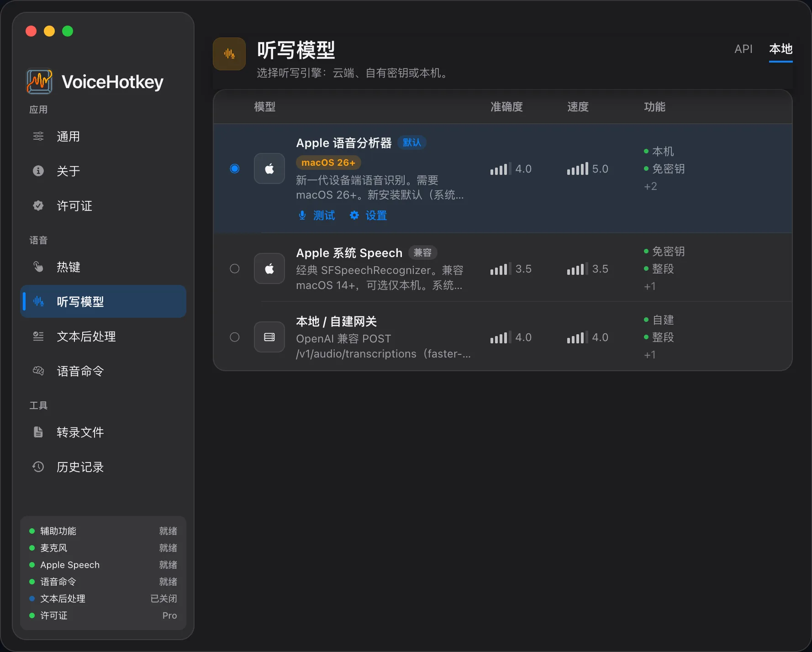Select Apple 系统 Speech radio button

coord(235,268)
